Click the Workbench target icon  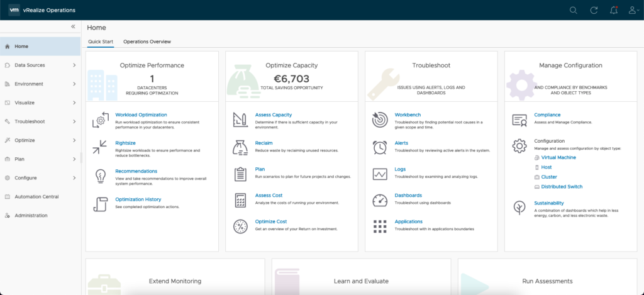click(379, 120)
